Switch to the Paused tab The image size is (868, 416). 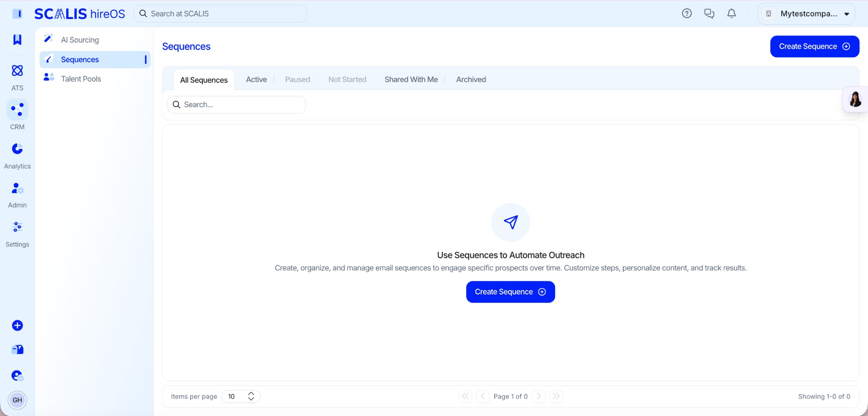[x=297, y=80]
